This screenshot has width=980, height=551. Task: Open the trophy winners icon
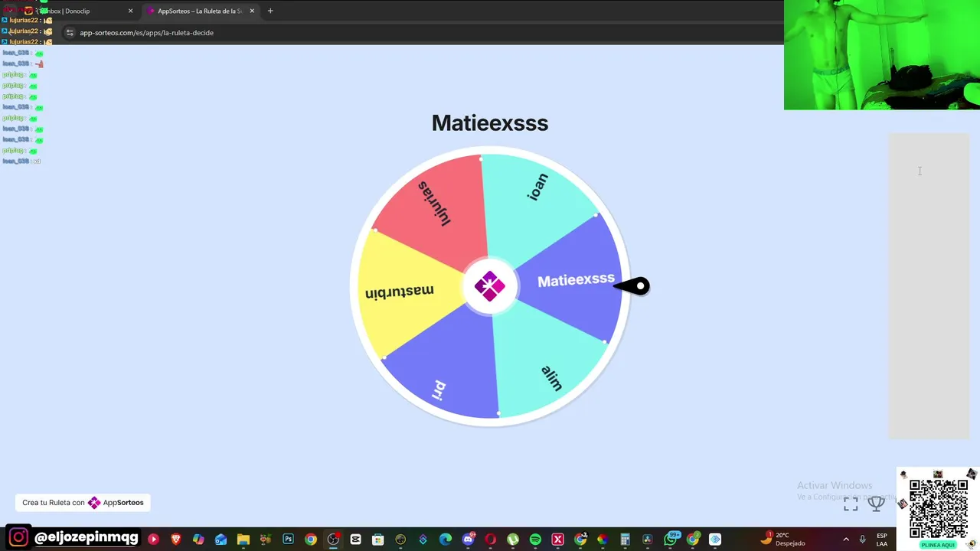click(x=876, y=504)
